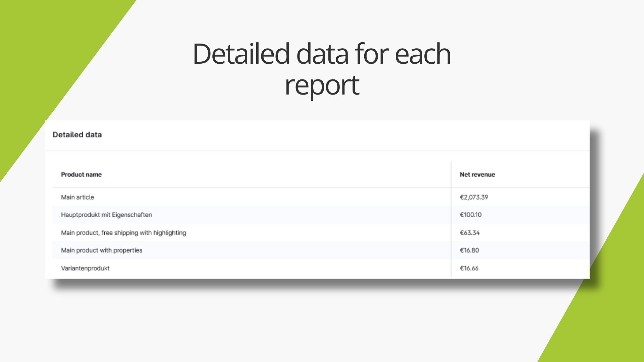
Task: Click the €16.80 revenue value
Action: [x=469, y=250]
